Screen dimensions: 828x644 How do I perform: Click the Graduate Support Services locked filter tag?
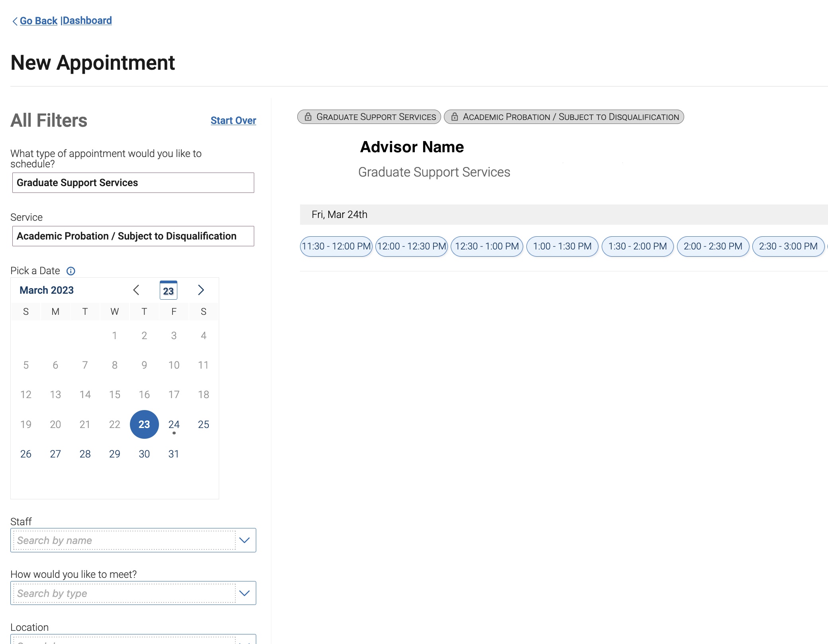(369, 117)
